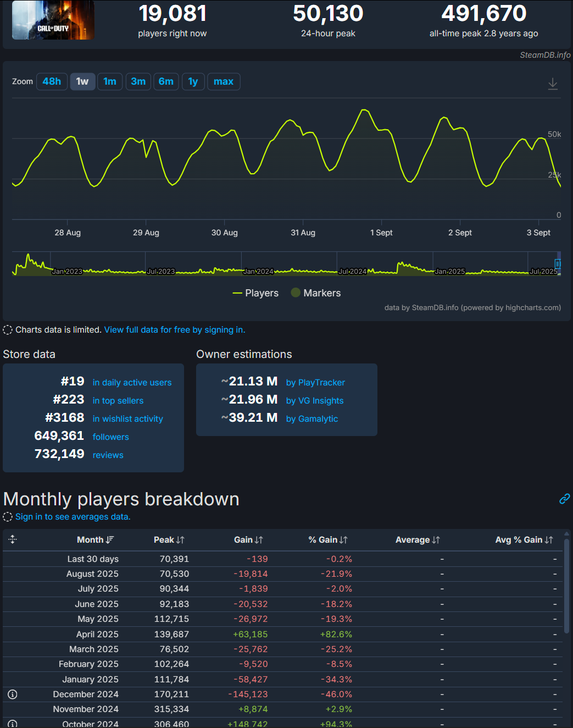The width and height of the screenshot is (573, 728).
Task: Click 'April 2025' month cell
Action: (97, 635)
